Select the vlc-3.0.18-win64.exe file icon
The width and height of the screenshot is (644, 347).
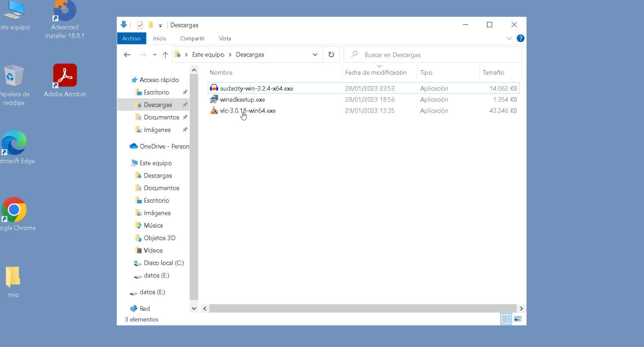pyautogui.click(x=214, y=111)
